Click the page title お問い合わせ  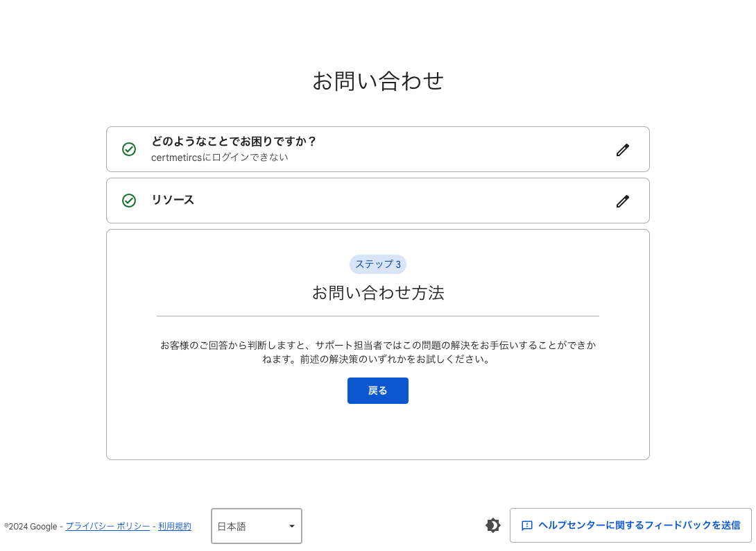pyautogui.click(x=377, y=81)
